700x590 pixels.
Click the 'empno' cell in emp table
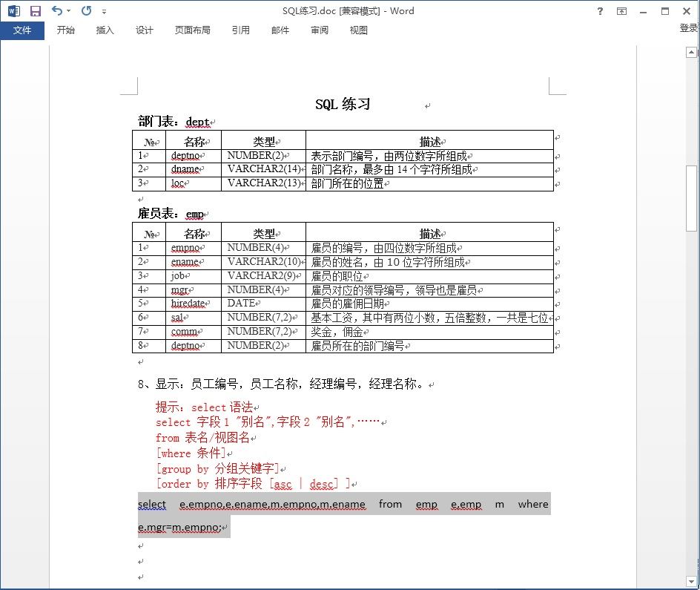click(194, 248)
